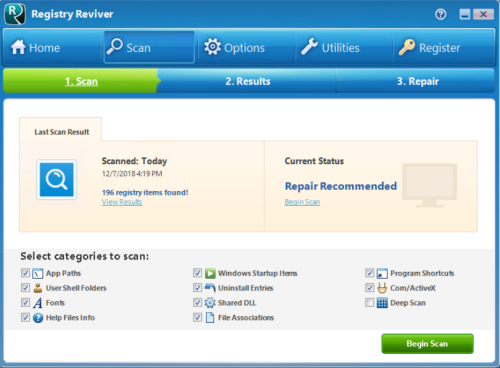Click the Com/ActiveX plug icon

(x=382, y=288)
